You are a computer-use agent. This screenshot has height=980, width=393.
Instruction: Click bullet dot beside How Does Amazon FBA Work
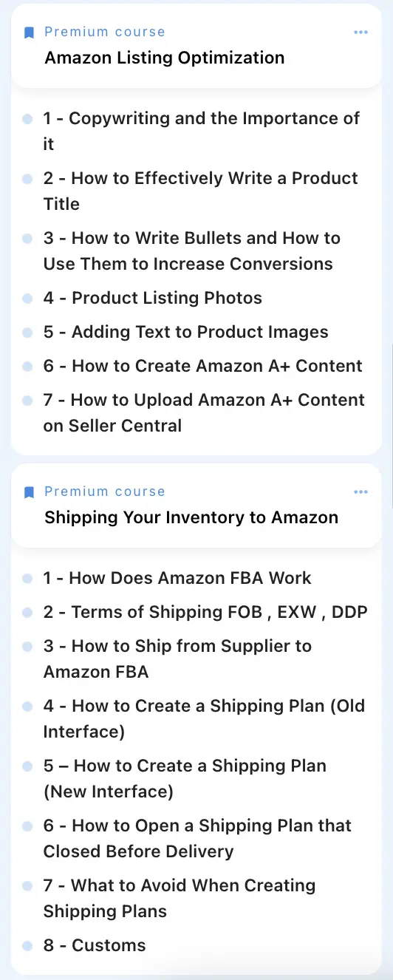(x=27, y=579)
